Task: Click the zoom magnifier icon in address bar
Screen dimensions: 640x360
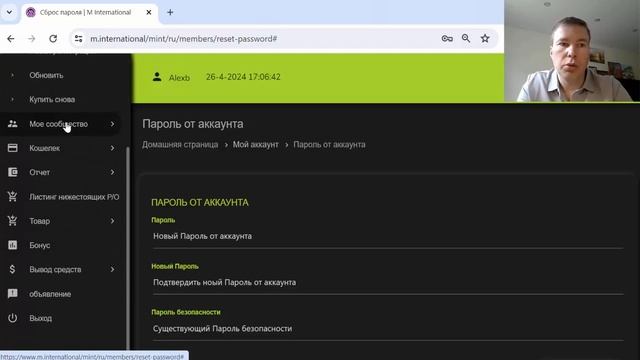Action: [466, 39]
